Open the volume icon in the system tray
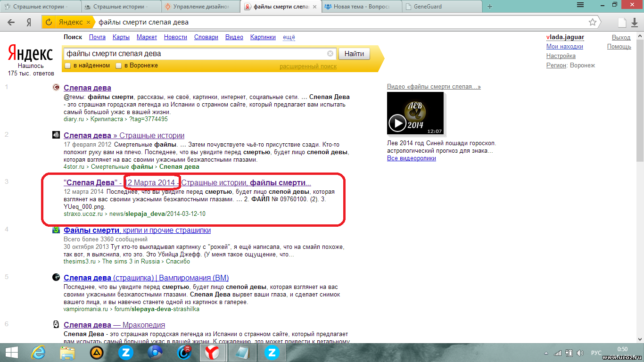 tap(580, 353)
